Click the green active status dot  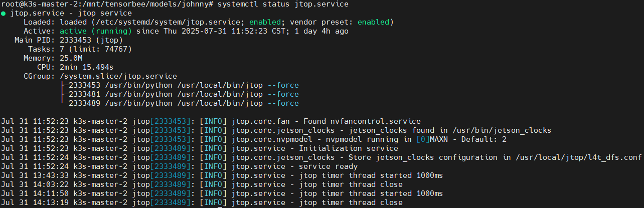tap(4, 14)
